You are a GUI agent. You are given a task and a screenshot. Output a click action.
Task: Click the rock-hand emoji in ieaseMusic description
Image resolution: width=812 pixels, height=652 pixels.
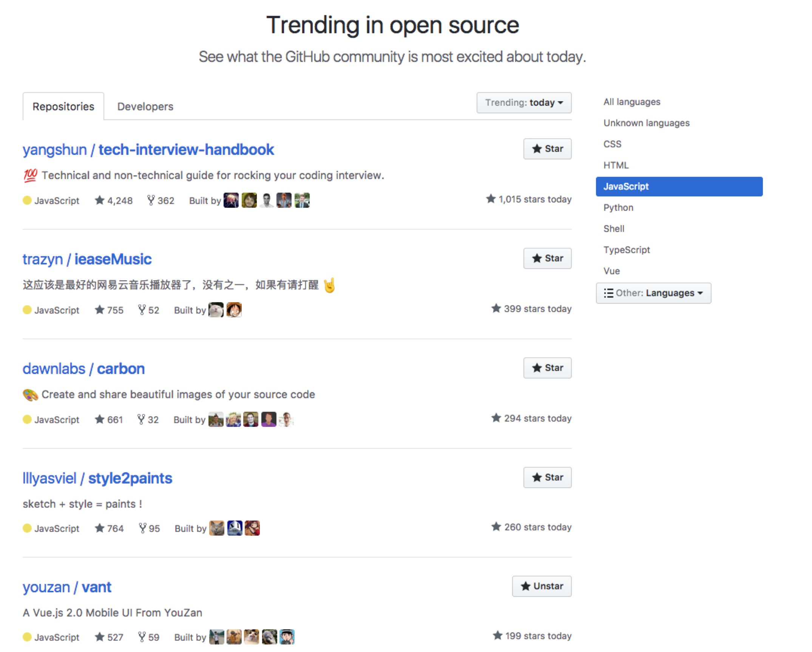(x=329, y=285)
